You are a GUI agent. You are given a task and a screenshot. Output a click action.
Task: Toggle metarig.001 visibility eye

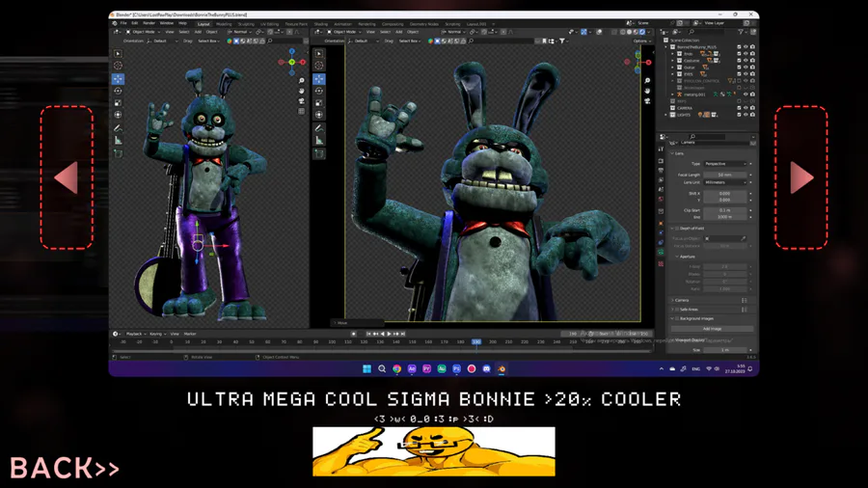coord(746,95)
